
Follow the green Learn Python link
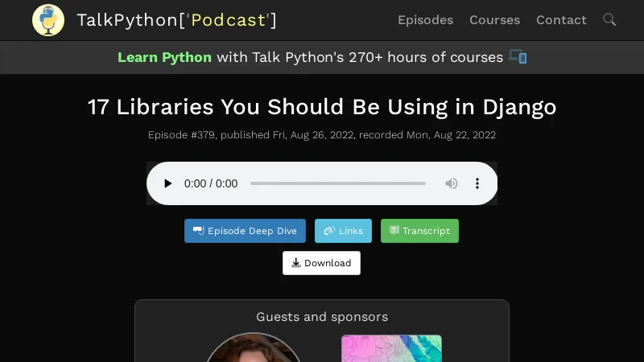point(164,57)
